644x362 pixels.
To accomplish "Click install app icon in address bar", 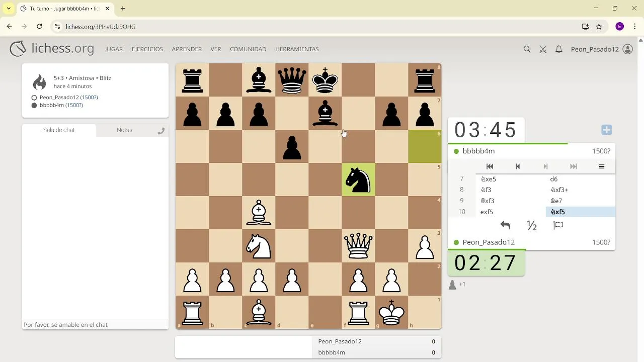I will (x=585, y=27).
